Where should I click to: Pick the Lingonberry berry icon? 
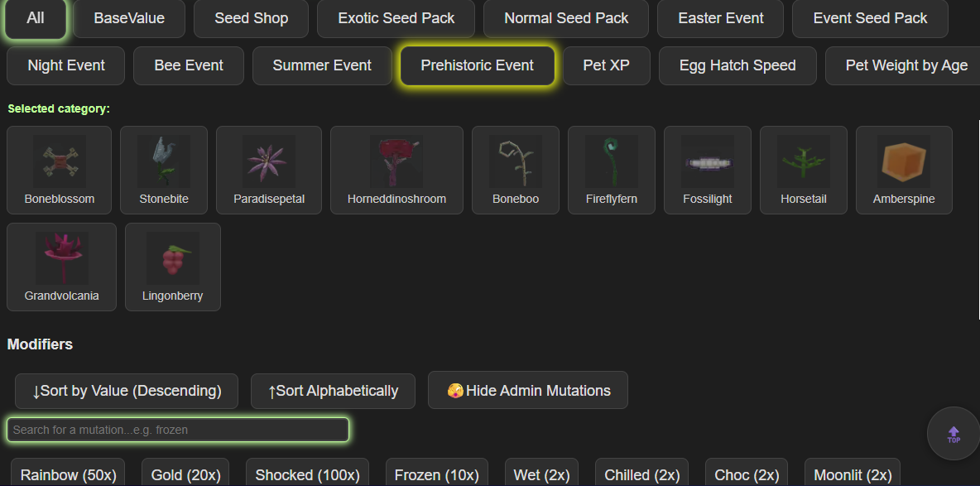pyautogui.click(x=172, y=258)
